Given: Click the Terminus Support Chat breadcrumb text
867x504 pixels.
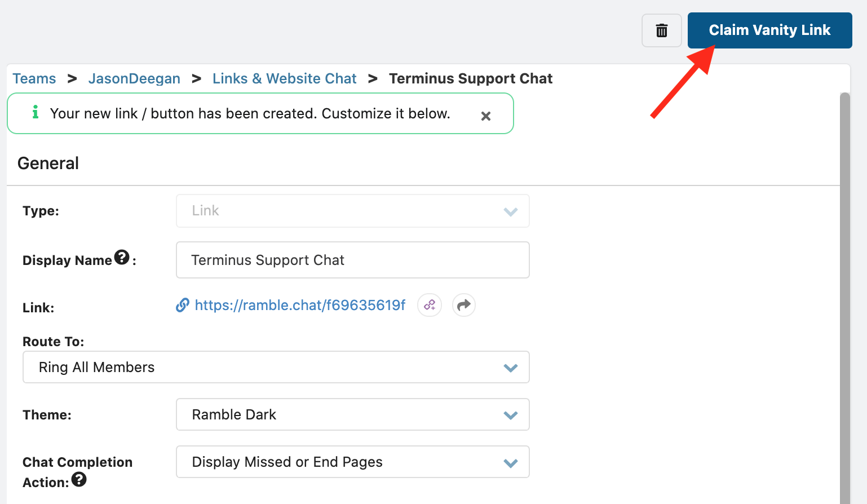Looking at the screenshot, I should click(471, 78).
